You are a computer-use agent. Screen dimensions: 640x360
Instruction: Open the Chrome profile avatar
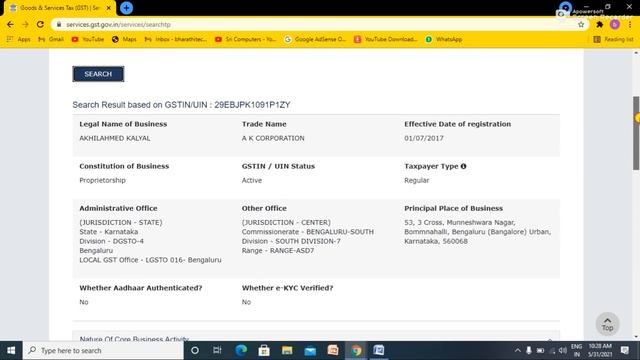point(615,24)
